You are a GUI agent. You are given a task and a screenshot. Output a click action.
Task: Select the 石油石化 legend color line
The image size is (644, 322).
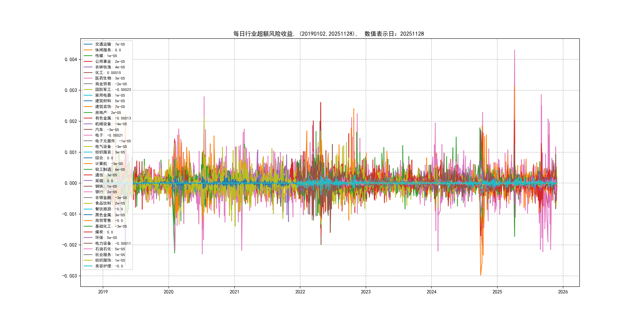coord(88,249)
